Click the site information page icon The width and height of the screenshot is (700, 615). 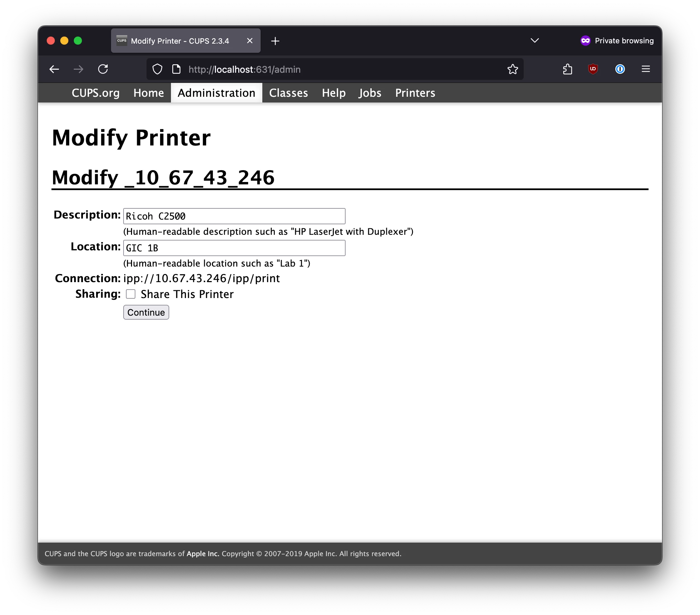(176, 69)
